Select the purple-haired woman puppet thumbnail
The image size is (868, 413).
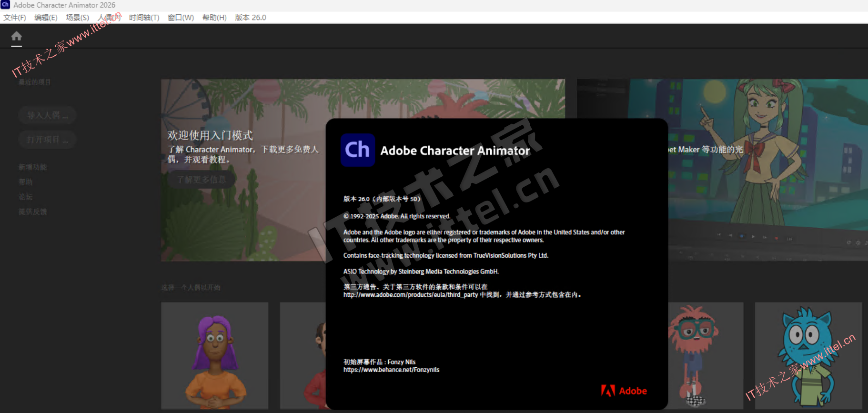pos(214,355)
